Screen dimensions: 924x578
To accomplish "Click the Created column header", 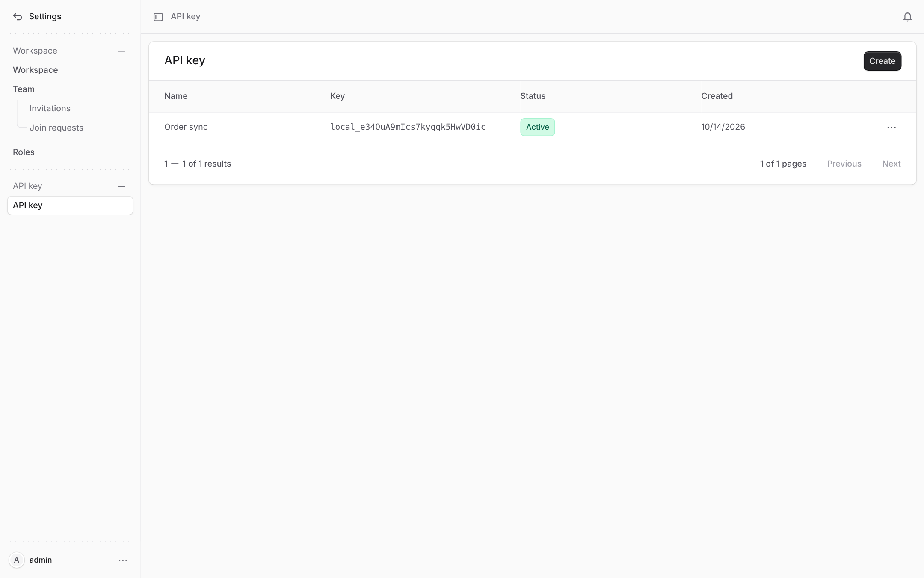I will (717, 96).
